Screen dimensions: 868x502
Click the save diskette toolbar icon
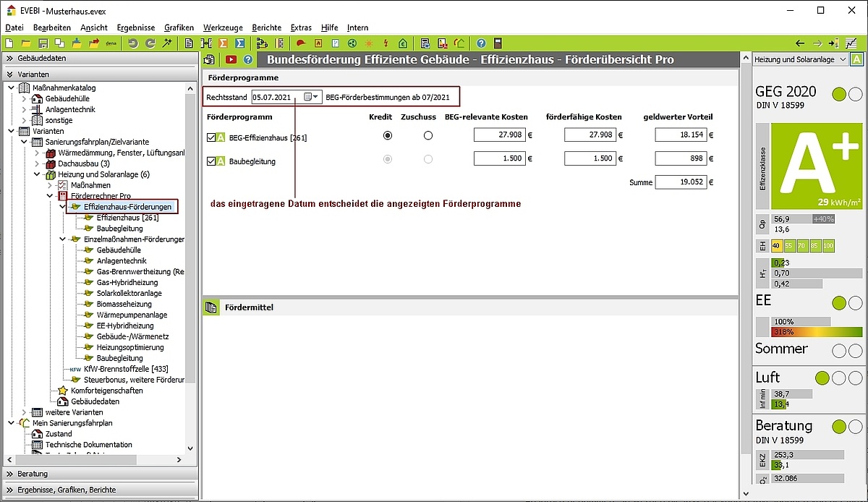[43, 43]
